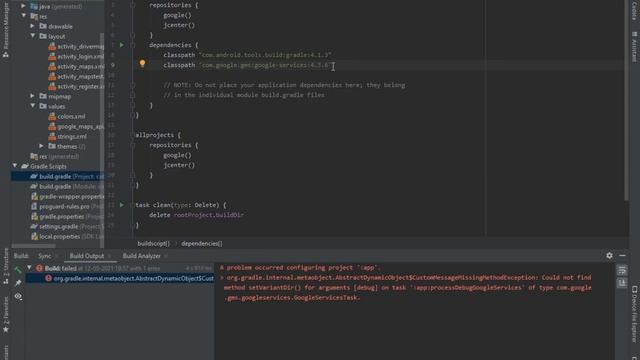Click scroll-to-end icon in build output
Screen dimensions: 640x360
point(622,282)
